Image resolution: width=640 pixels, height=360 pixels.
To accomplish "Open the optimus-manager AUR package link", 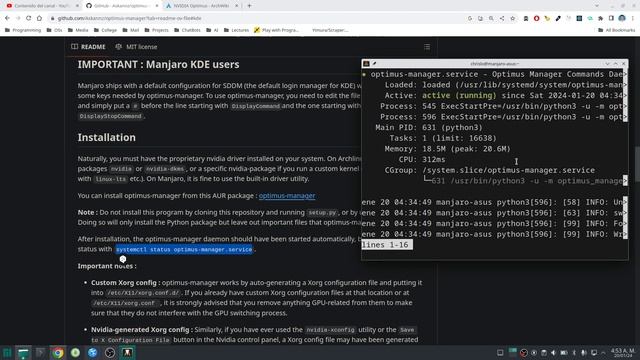I will click(x=287, y=196).
